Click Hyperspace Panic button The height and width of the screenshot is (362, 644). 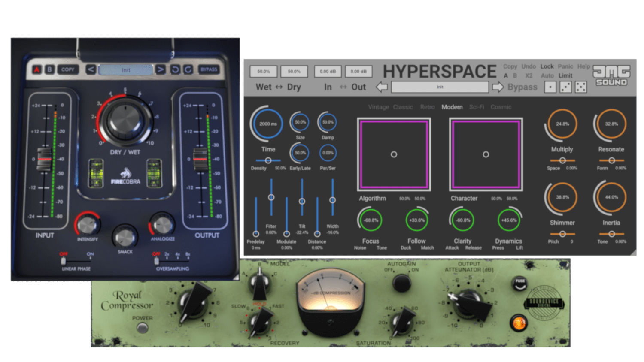click(x=565, y=66)
